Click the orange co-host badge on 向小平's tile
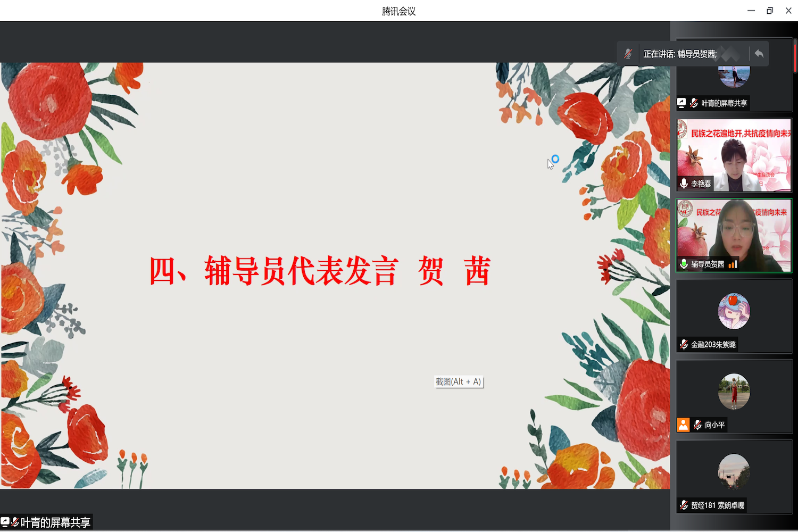798x532 pixels. pos(683,425)
